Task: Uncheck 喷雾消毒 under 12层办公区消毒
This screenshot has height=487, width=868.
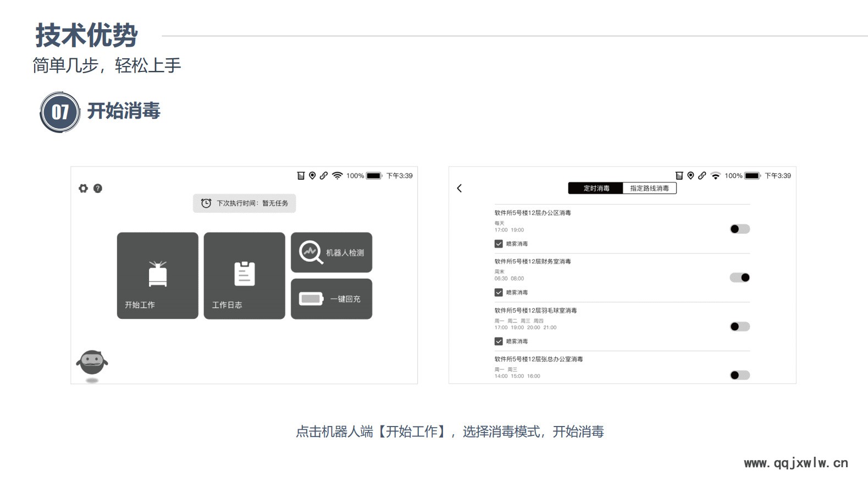Action: click(x=499, y=244)
